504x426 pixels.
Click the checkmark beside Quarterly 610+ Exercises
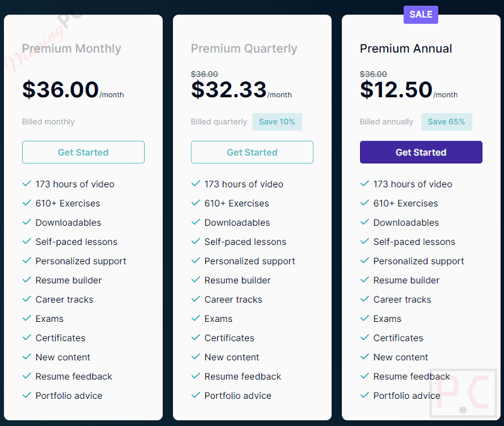[x=196, y=203]
